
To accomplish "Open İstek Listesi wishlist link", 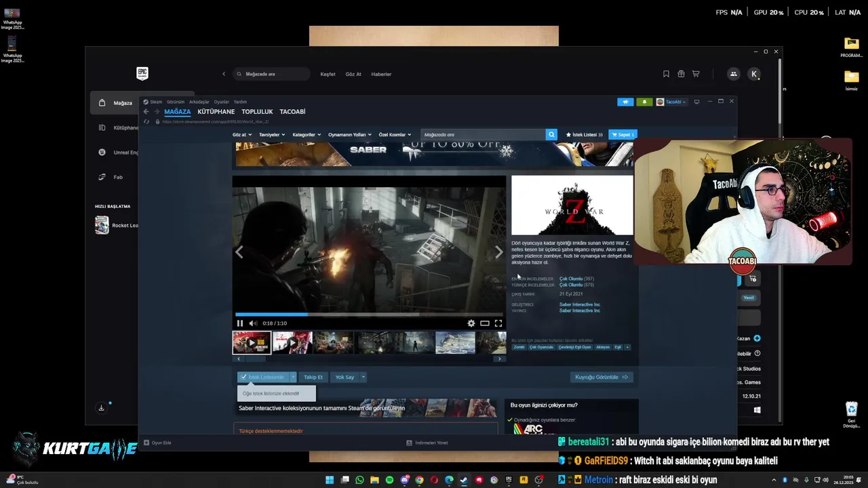I will coord(584,135).
